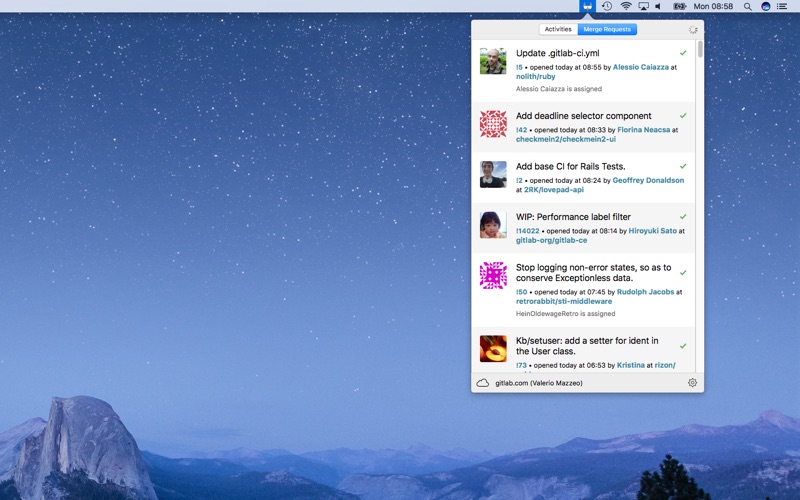Click the !2 merge request link
800x500 pixels.
pos(519,181)
